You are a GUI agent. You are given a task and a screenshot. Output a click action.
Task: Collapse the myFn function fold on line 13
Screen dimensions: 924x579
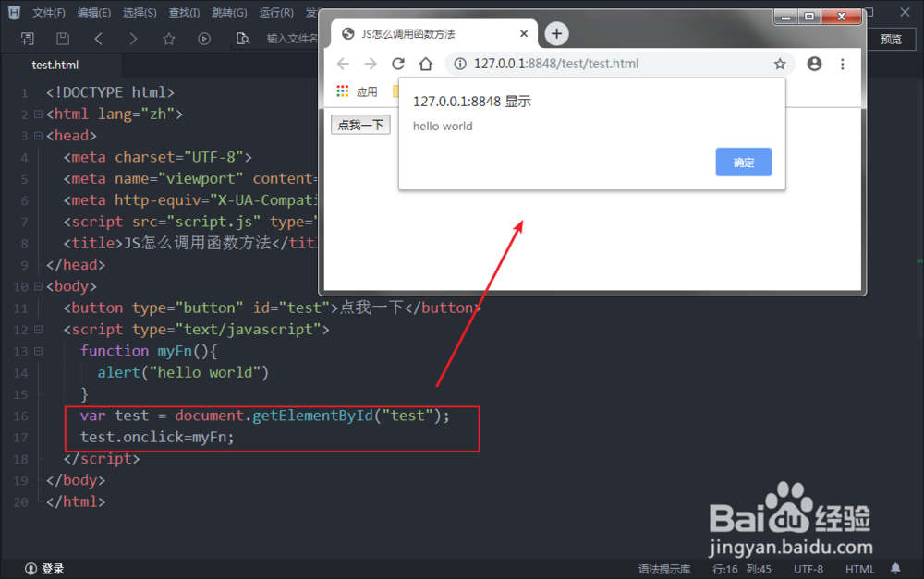[38, 351]
